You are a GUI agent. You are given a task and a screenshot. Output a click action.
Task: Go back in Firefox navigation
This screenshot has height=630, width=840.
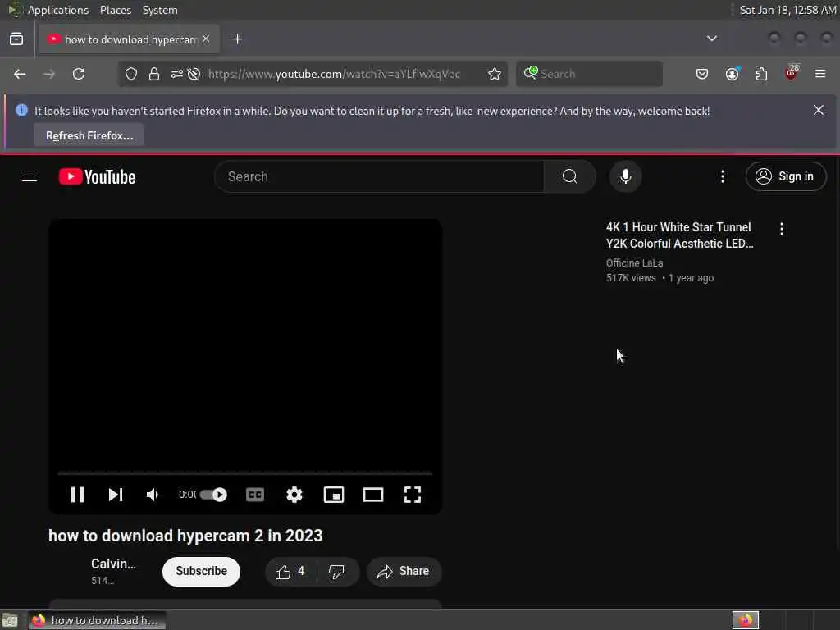pyautogui.click(x=20, y=74)
